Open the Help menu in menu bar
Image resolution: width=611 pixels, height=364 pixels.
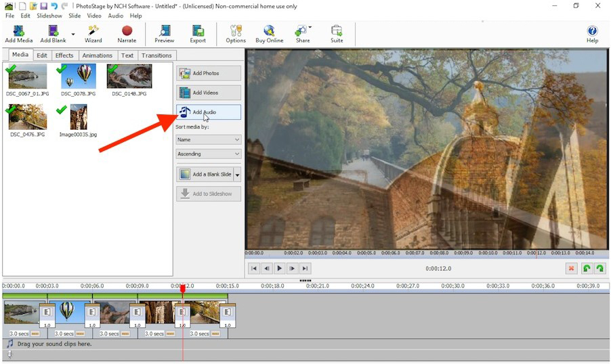135,16
